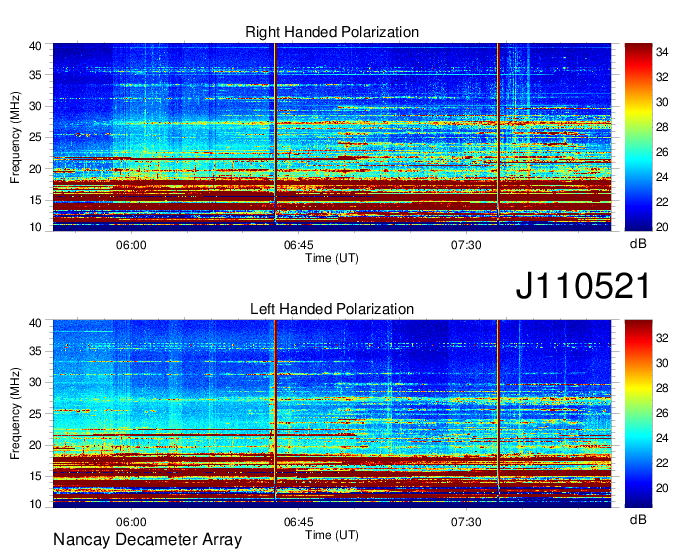Click the 35 MHz tick label of lower plot
The height and width of the screenshot is (552, 680).
pos(35,351)
